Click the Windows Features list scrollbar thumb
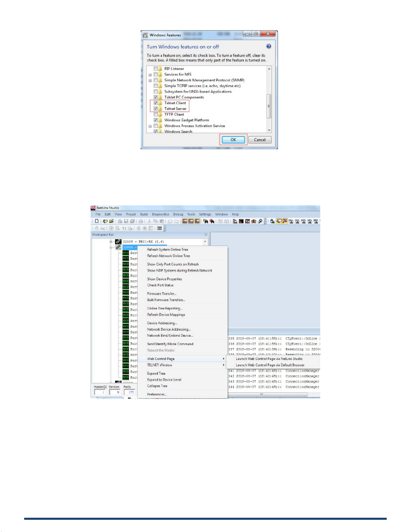The width and height of the screenshot is (411, 532). (x=269, y=106)
